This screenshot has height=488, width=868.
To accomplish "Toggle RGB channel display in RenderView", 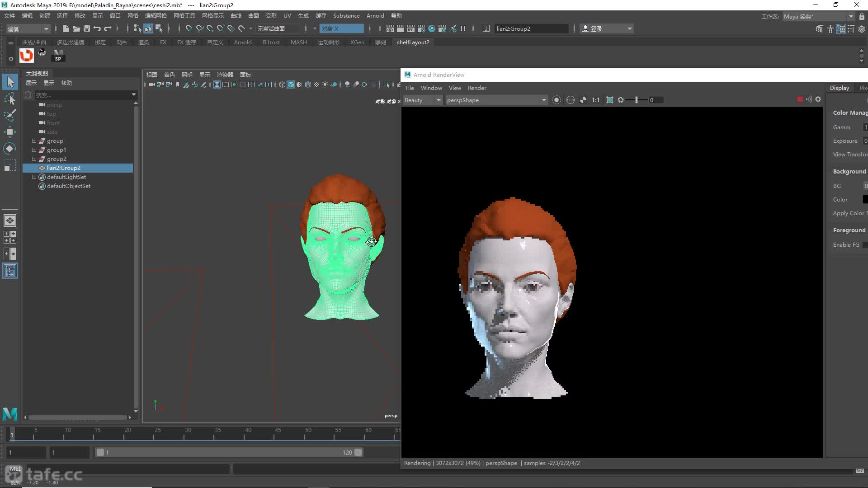I will [571, 100].
